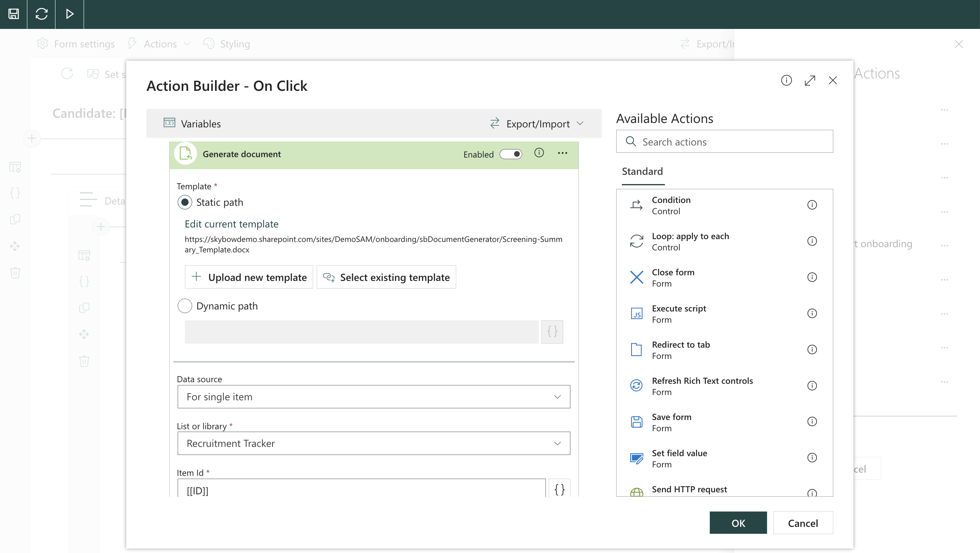Click the play preview icon in top toolbar
Screen dimensions: 980x553
coord(70,14)
